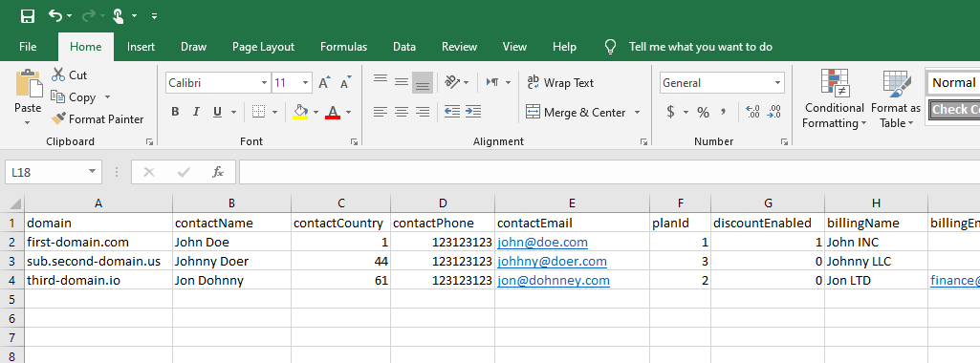Open john@doe.com email link
The image size is (980, 363).
point(542,243)
